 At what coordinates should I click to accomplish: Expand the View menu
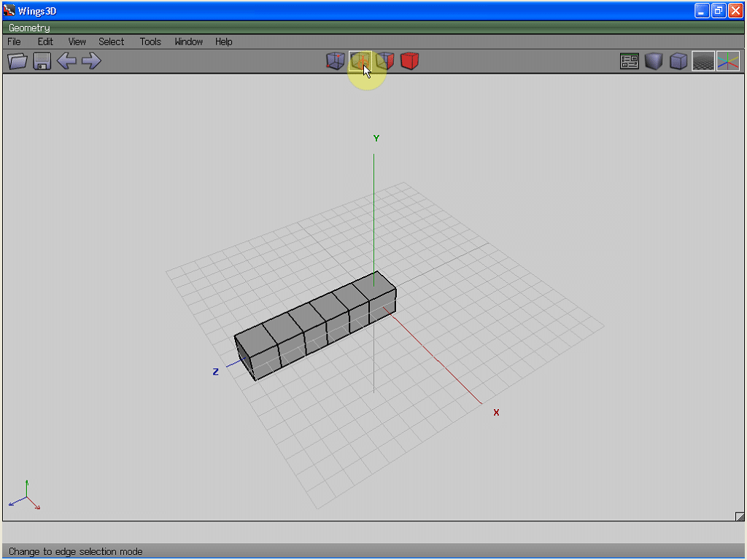(77, 42)
